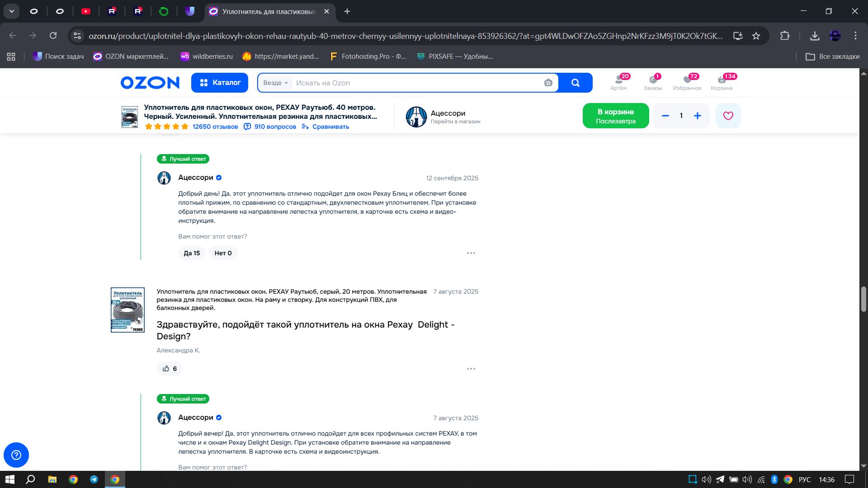This screenshot has height=488, width=868.
Task: Open the gray sealant product thumbnail
Action: [127, 310]
